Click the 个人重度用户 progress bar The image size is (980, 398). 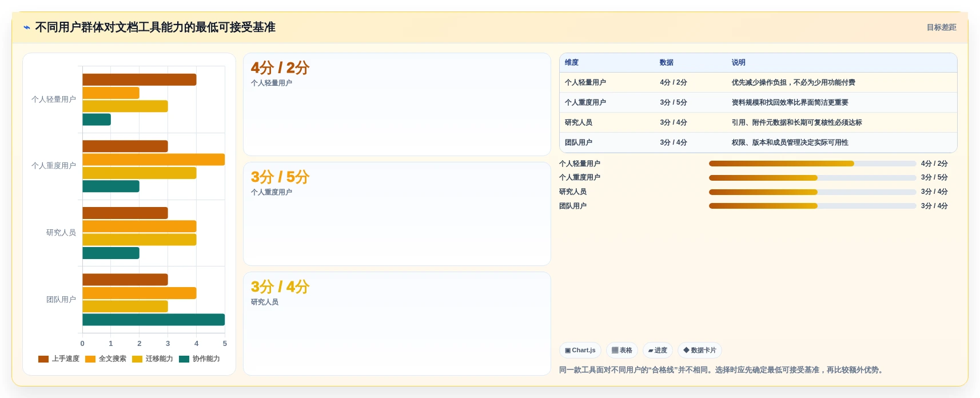[x=812, y=178]
